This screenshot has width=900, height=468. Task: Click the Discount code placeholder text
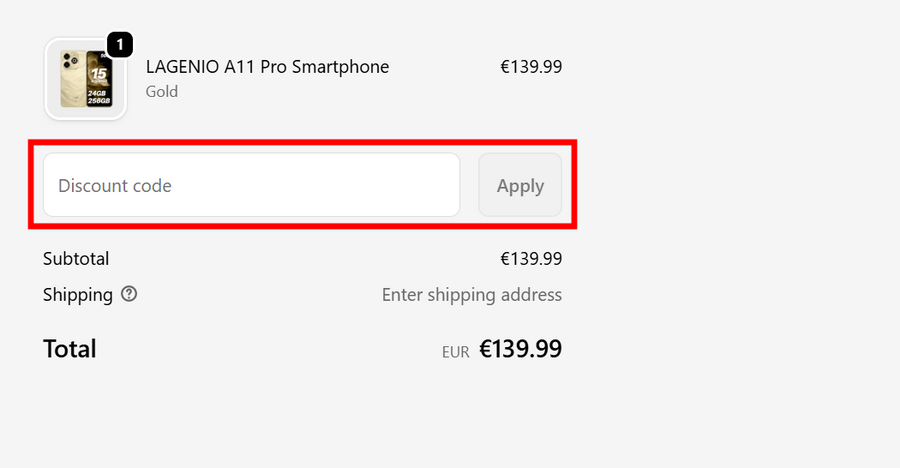[115, 186]
